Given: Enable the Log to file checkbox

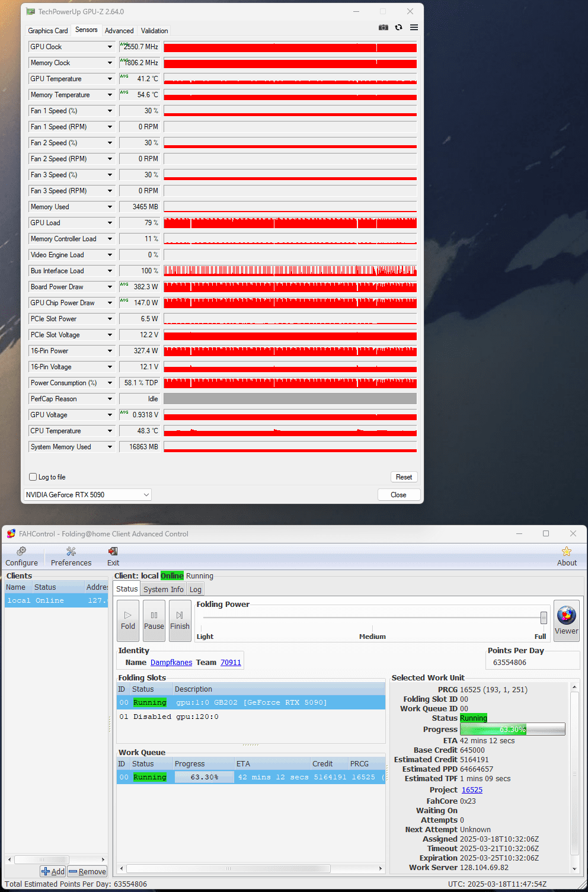Looking at the screenshot, I should [33, 477].
